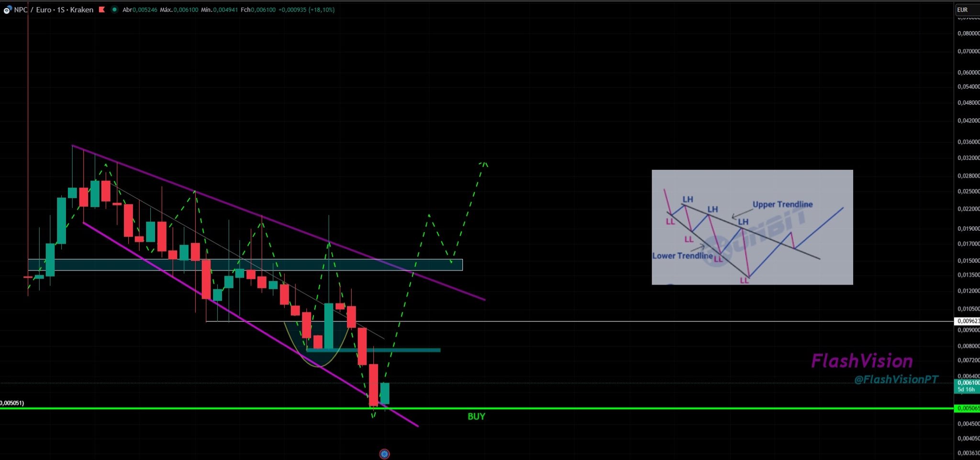Click the green market status dot
The width and height of the screenshot is (980, 460).
114,10
